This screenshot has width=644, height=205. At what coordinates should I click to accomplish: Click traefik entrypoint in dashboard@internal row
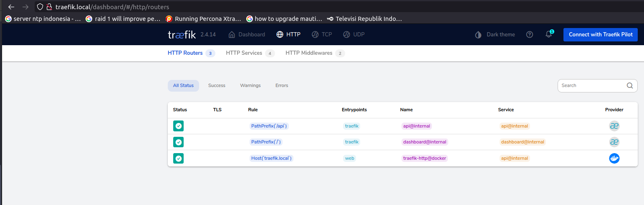tap(352, 142)
